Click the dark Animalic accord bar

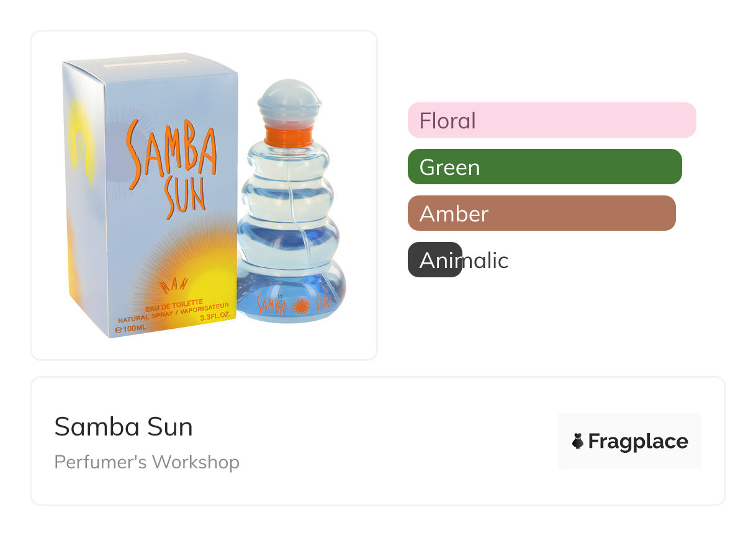coord(434,260)
